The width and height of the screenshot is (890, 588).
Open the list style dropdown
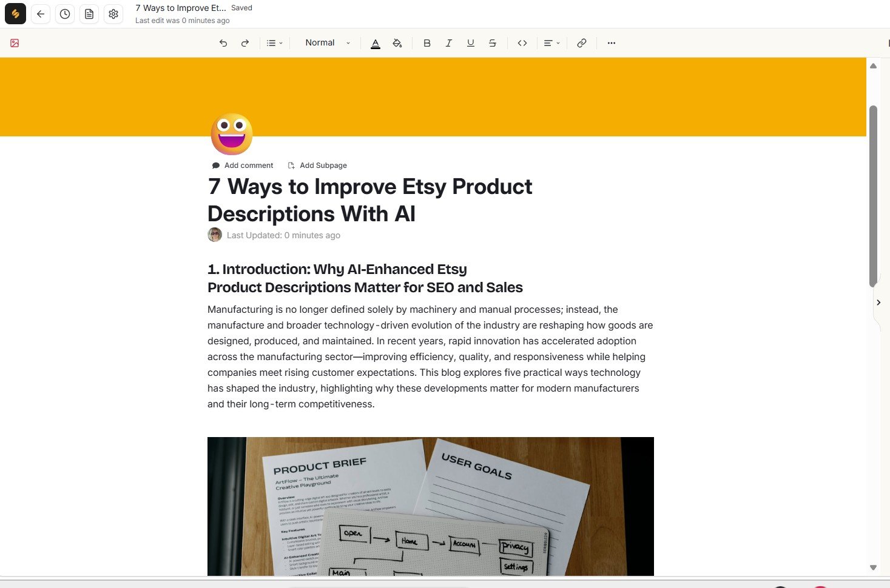tap(275, 43)
